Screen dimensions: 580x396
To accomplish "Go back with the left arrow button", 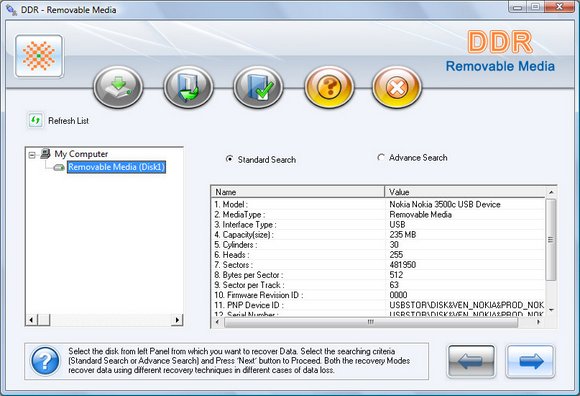I will tap(471, 361).
